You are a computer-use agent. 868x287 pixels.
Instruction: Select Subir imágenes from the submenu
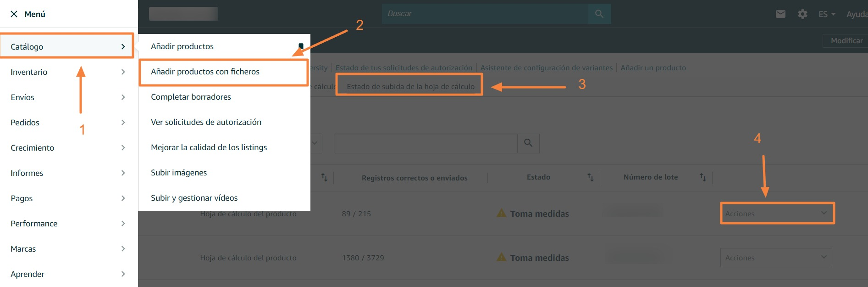pyautogui.click(x=179, y=173)
